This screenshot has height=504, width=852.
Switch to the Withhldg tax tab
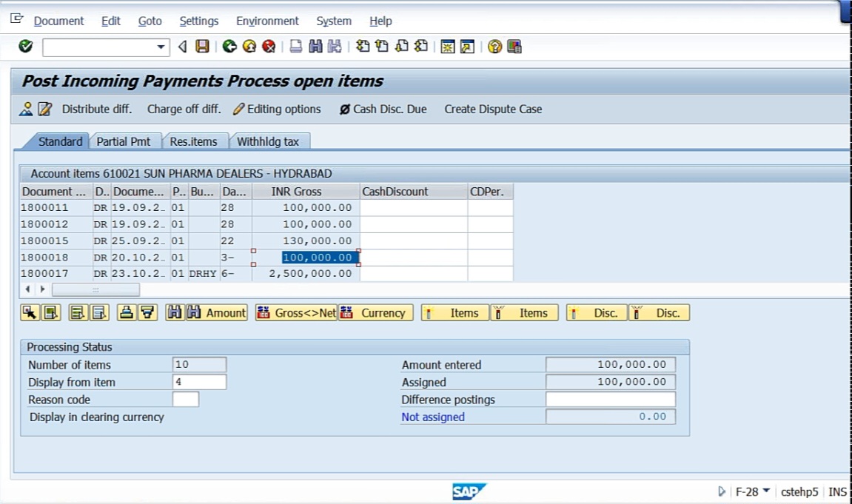point(268,142)
